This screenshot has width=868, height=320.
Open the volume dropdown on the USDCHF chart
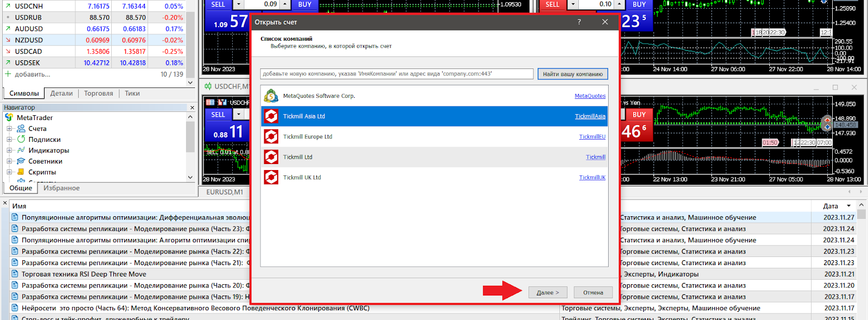click(239, 115)
